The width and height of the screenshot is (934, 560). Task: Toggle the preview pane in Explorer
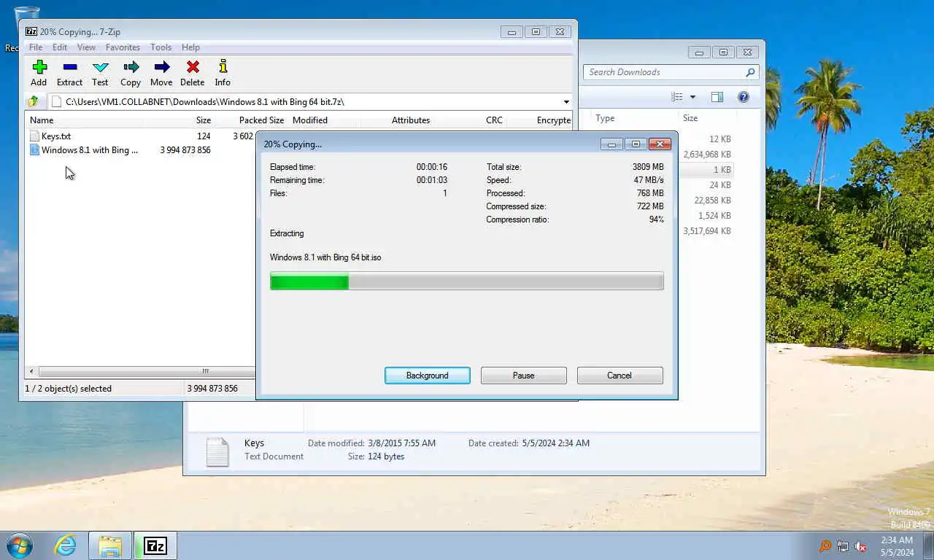point(717,97)
